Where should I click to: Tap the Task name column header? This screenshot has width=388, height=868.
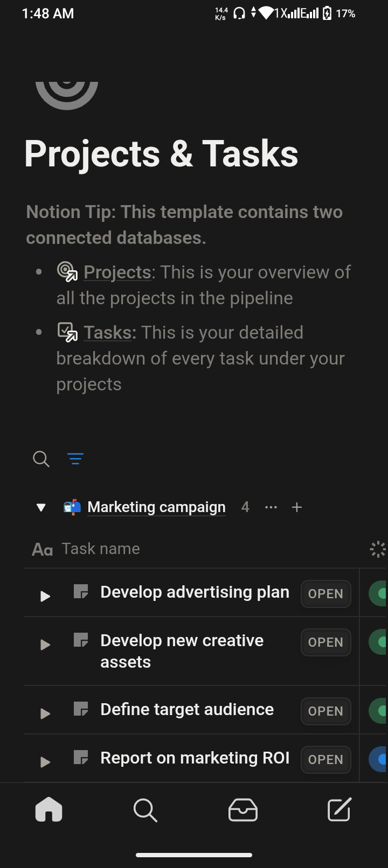tap(101, 549)
